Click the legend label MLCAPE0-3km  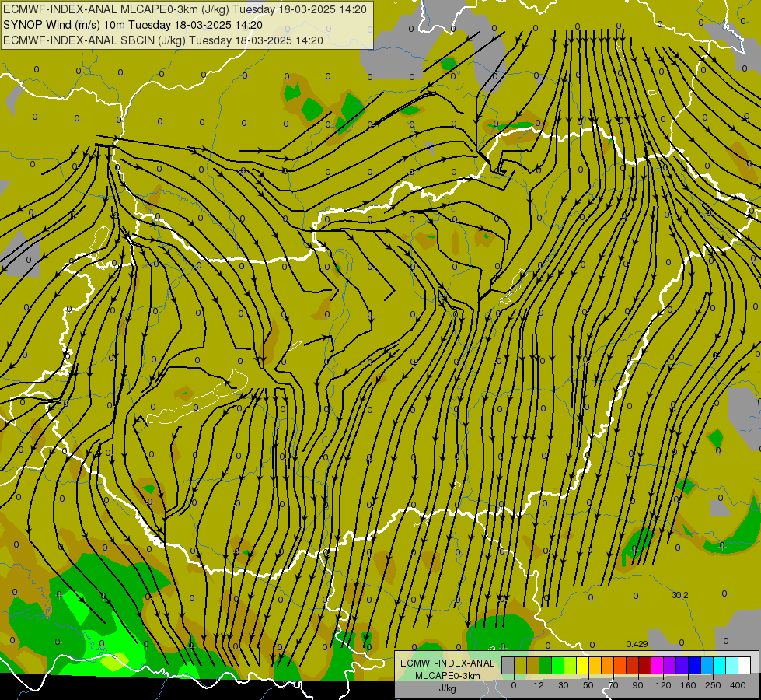coord(448,676)
